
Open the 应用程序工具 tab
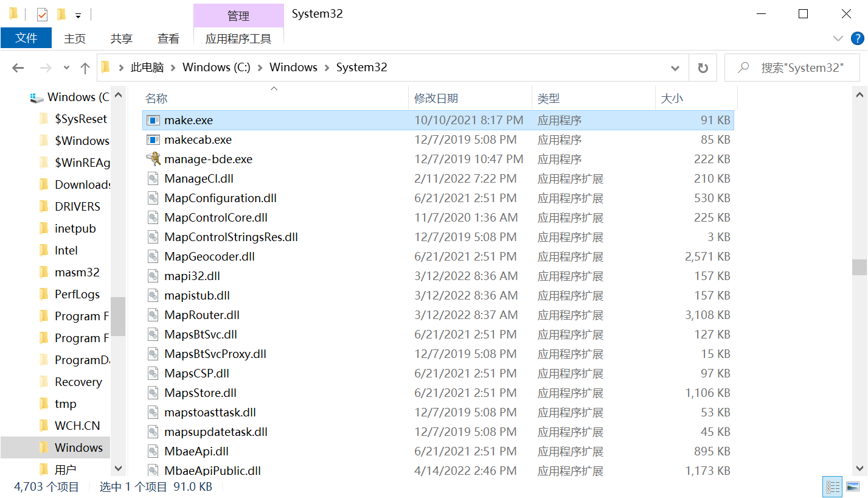tap(238, 38)
